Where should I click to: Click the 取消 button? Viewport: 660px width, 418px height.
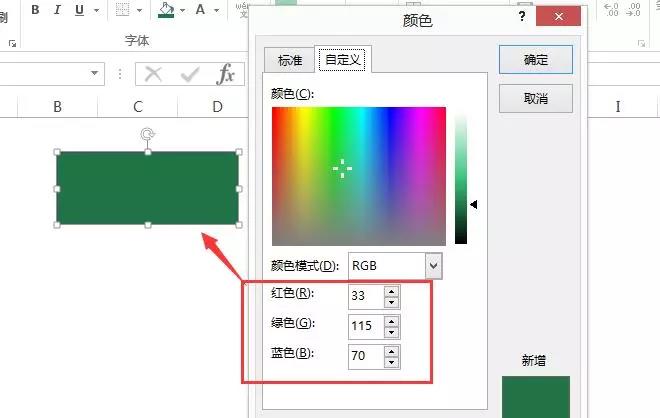536,99
